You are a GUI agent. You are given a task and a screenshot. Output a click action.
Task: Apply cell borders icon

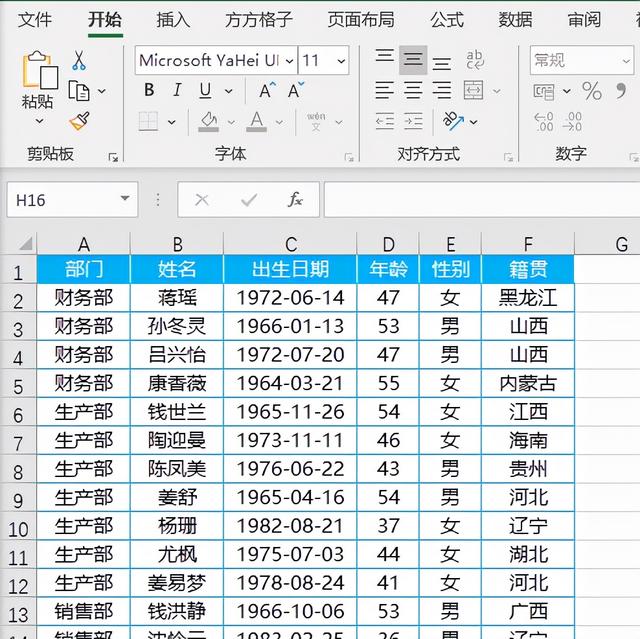[x=148, y=121]
